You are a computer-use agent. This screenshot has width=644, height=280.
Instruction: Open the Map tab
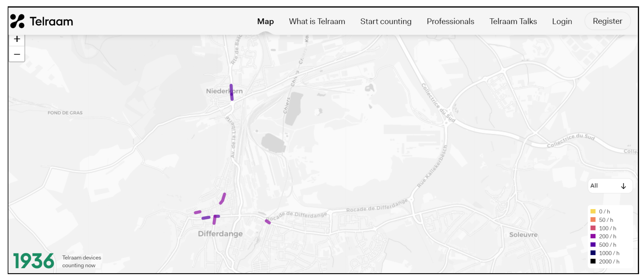coord(265,21)
